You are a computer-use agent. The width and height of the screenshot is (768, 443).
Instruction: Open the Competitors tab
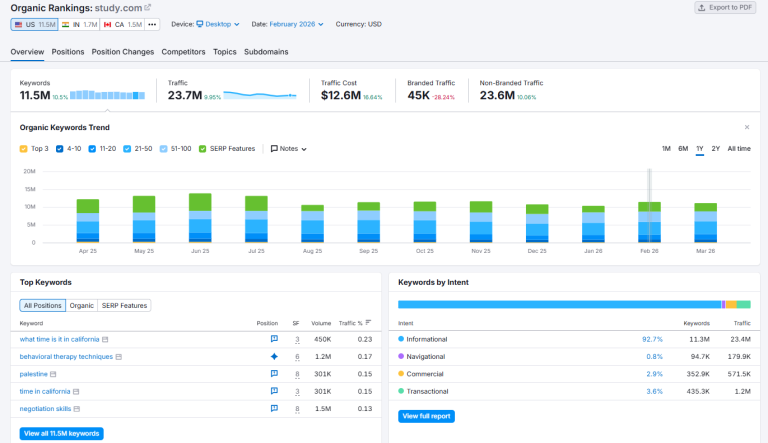183,51
